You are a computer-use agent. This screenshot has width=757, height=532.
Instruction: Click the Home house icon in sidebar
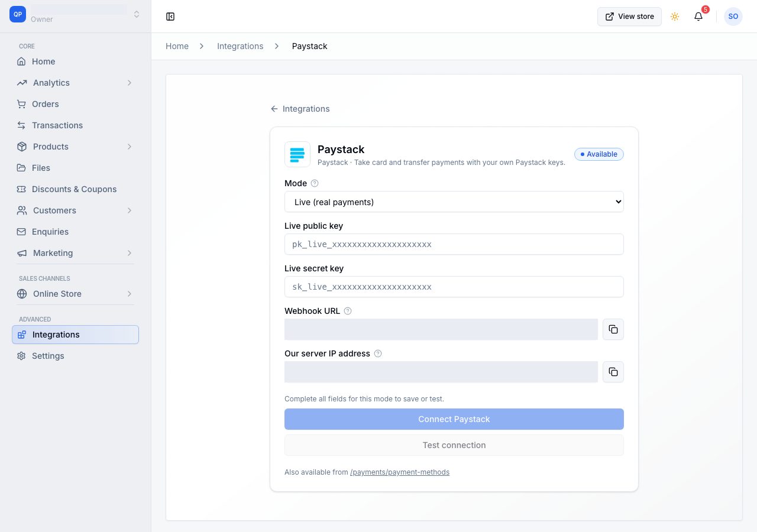click(x=21, y=61)
